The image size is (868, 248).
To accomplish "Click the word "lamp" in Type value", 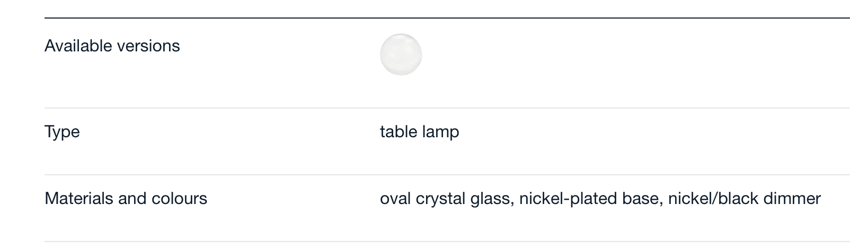I will click(x=441, y=132).
